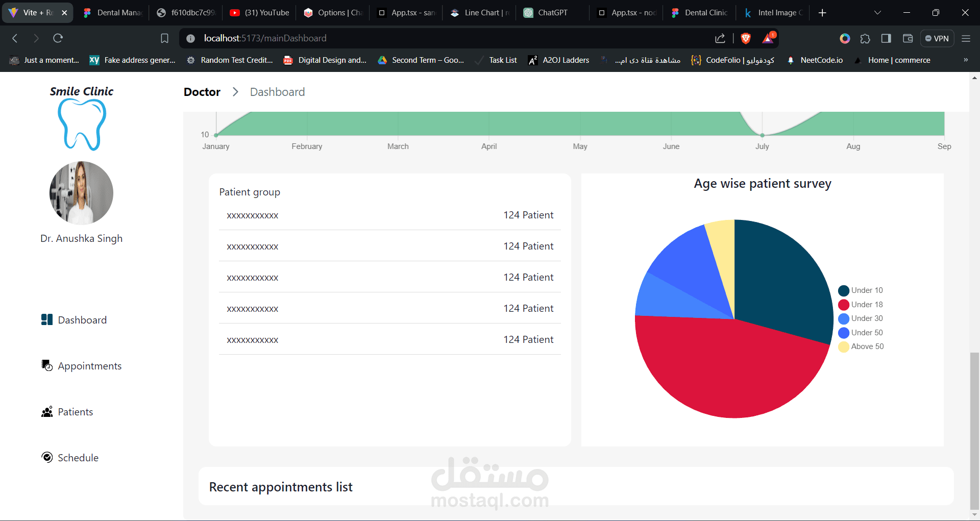Screen dimensions: 980x521
Task: Open Brave Shields lion icon
Action: (746, 38)
